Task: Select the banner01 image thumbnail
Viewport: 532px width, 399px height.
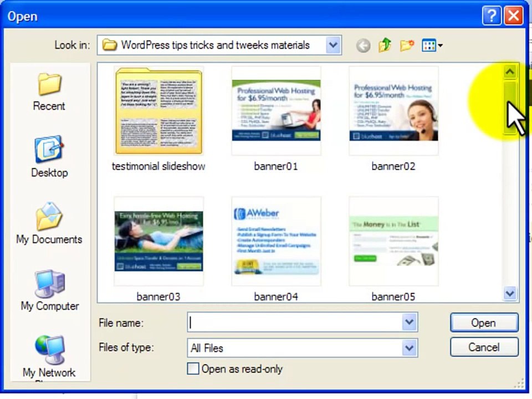Action: (x=276, y=111)
